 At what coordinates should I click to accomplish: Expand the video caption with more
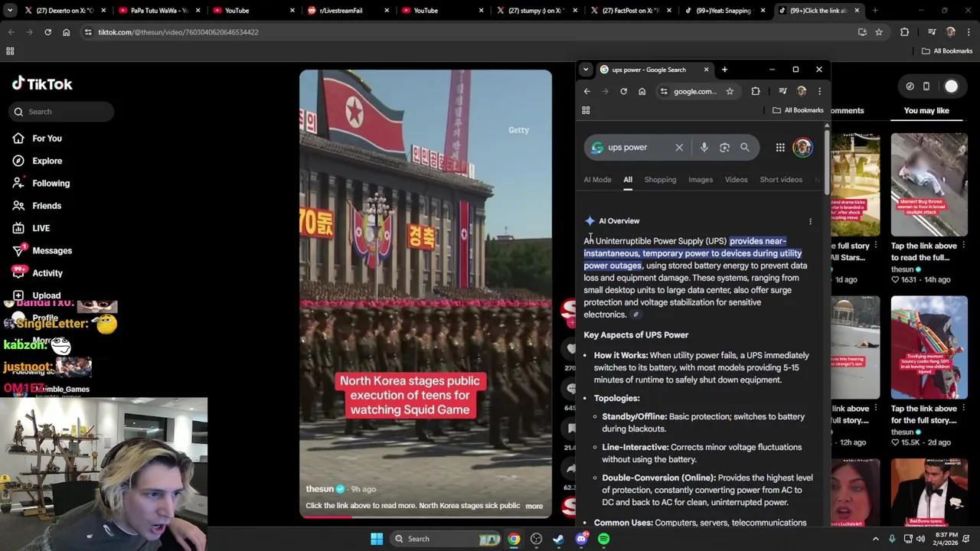click(534, 507)
